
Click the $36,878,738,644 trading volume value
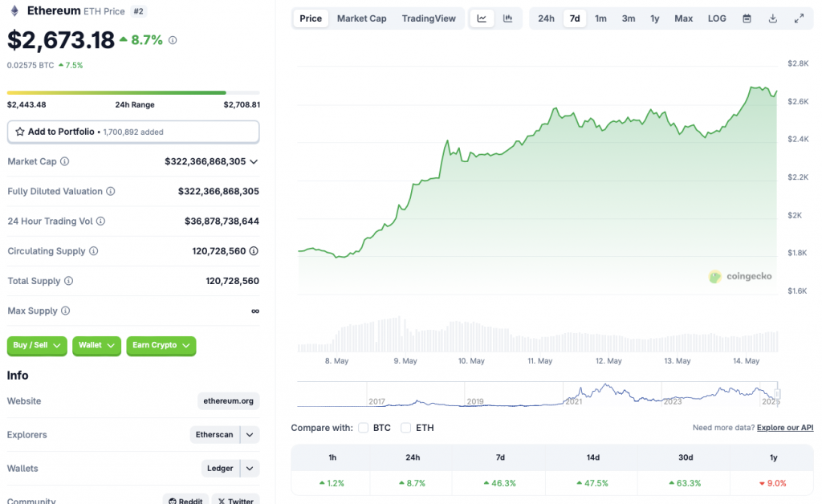(x=222, y=221)
